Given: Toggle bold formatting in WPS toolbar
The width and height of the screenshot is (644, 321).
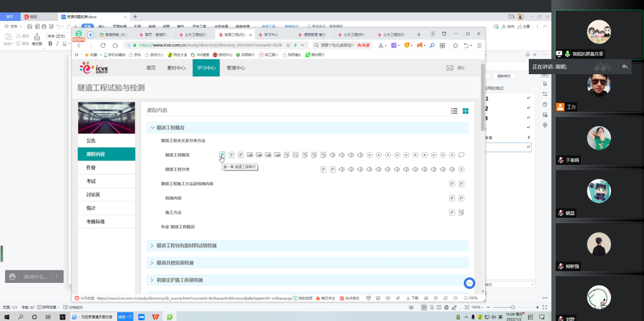Looking at the screenshot, I should [x=50, y=44].
